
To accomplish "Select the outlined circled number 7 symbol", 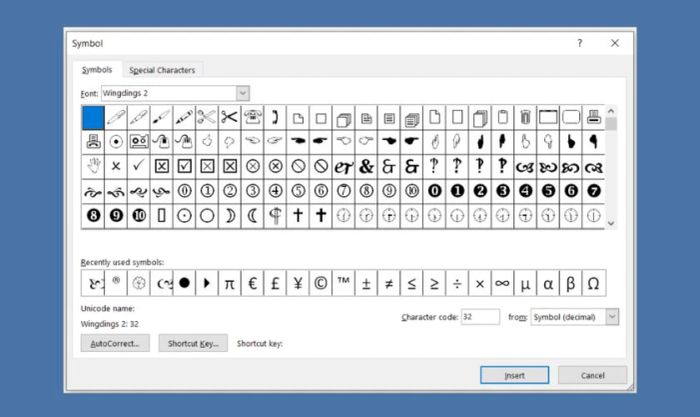I will (343, 191).
